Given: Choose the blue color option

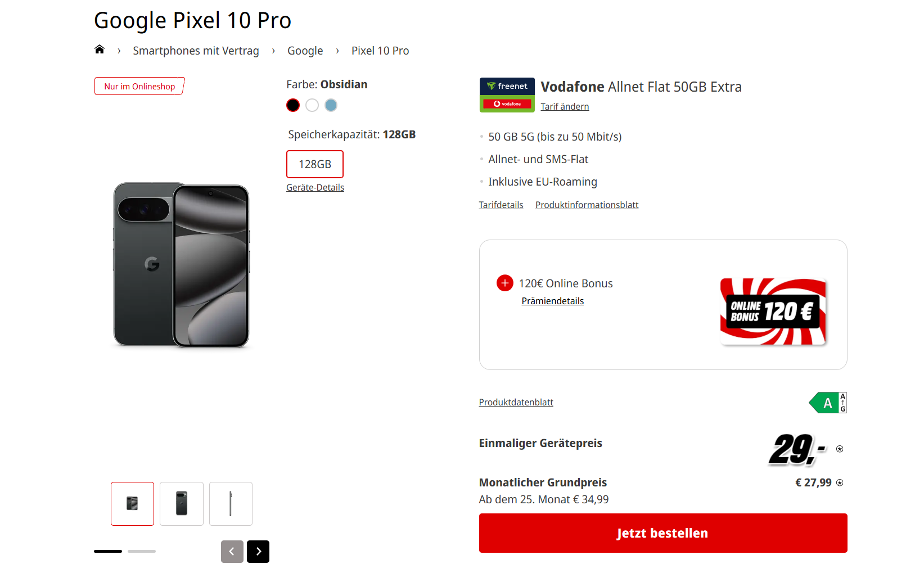Looking at the screenshot, I should coord(331,105).
